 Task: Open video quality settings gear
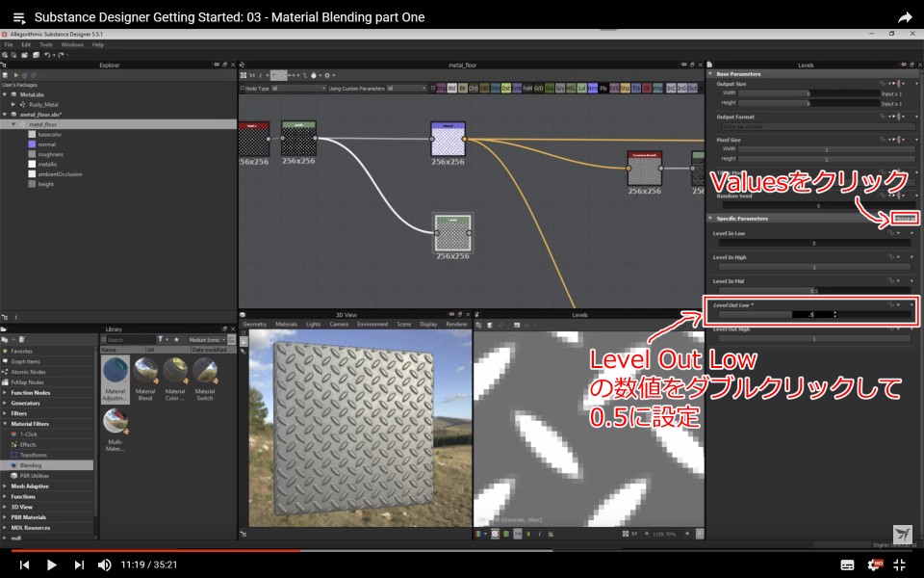click(876, 565)
